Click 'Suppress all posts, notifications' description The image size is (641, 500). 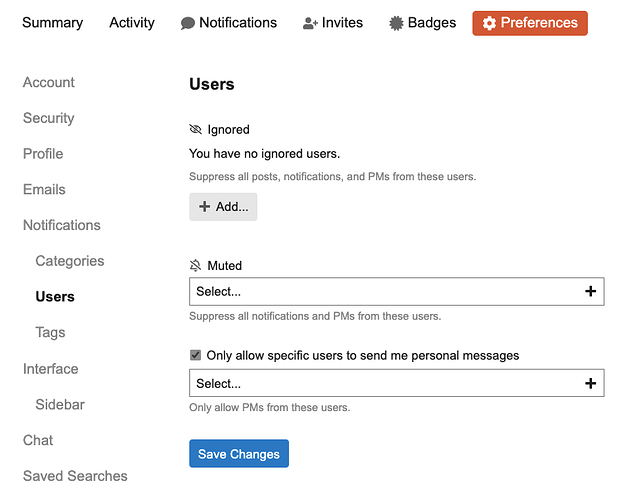333,177
